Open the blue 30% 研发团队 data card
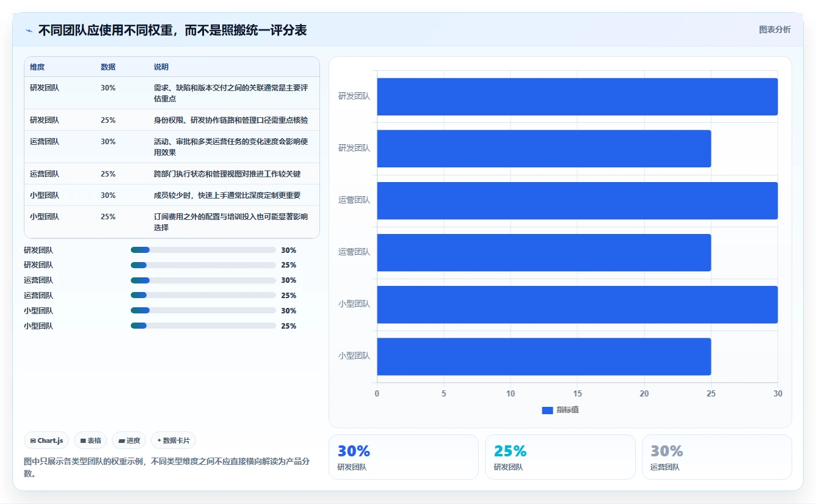The image size is (816, 504). coord(404,457)
